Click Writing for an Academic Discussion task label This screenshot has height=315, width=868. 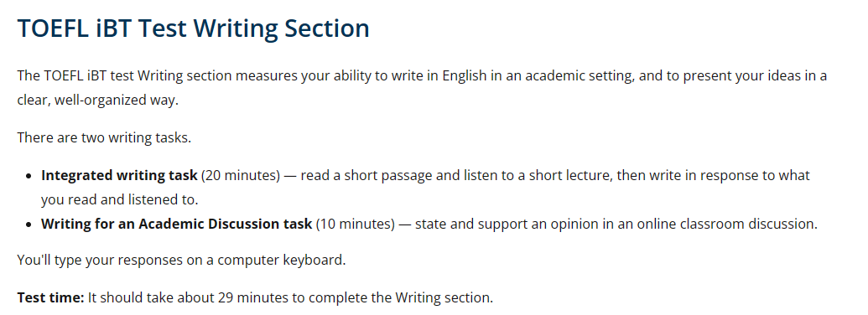(x=177, y=224)
